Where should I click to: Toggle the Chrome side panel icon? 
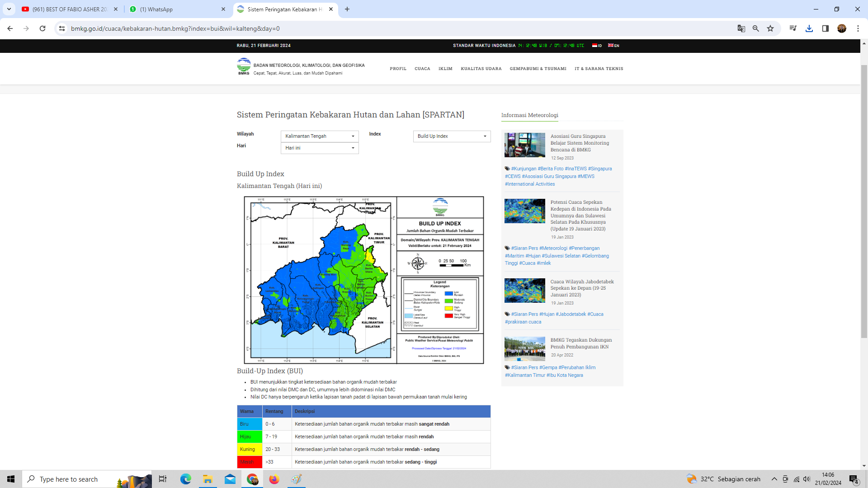coord(826,28)
